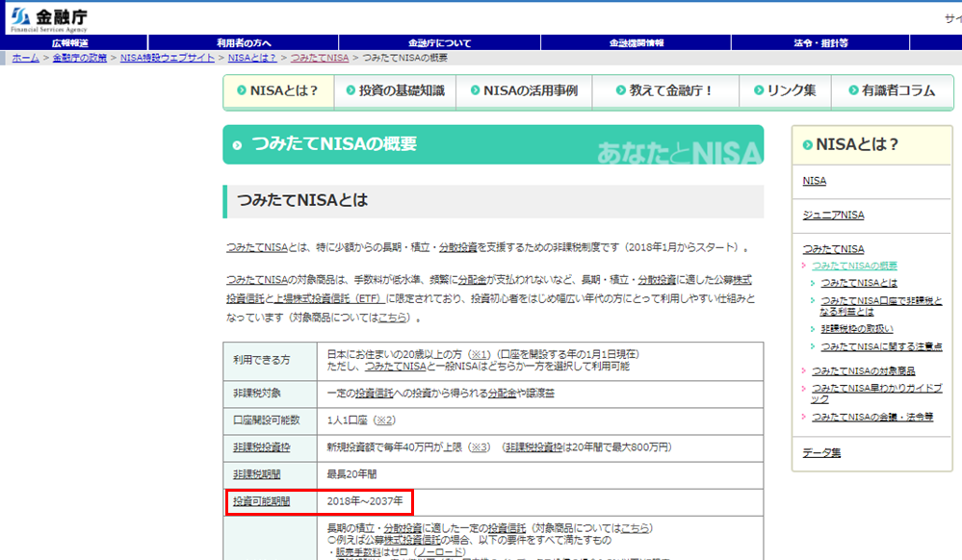The image size is (962, 560).
Task: Open 金融庁の政策 breadcrumb link
Action: click(79, 58)
